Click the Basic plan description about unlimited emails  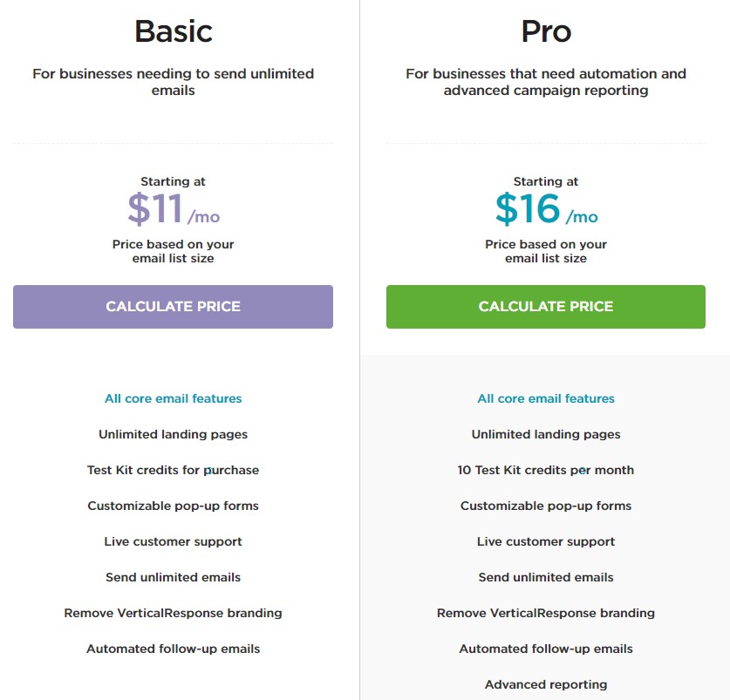click(174, 82)
